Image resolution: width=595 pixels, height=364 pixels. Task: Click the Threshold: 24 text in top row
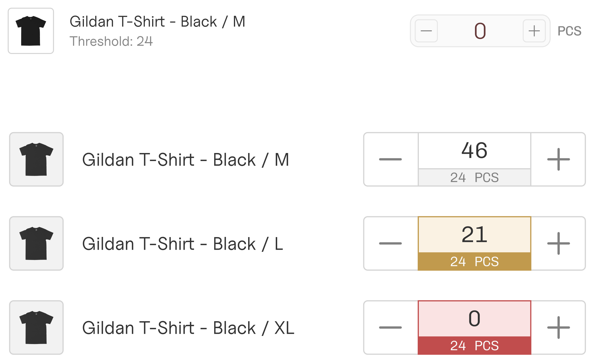111,41
